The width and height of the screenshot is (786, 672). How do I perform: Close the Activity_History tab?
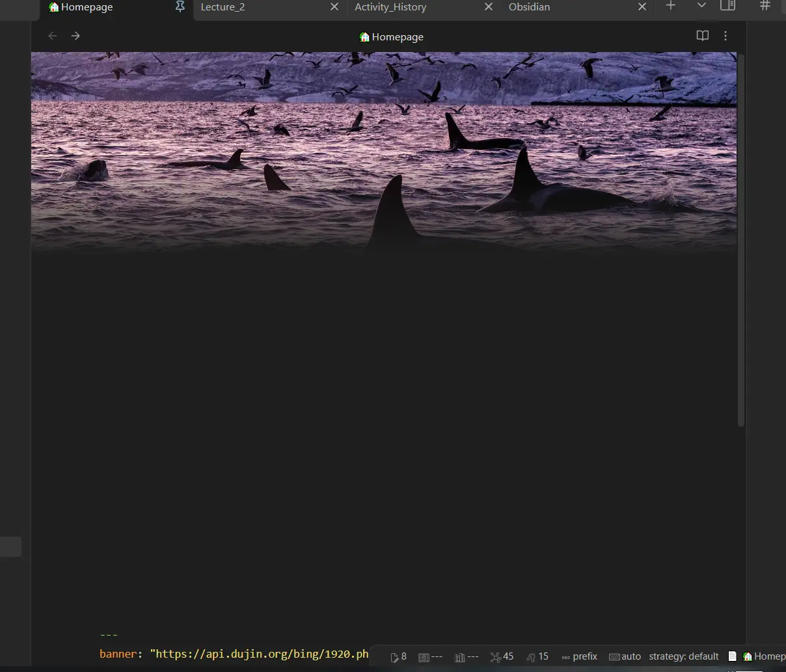point(489,7)
